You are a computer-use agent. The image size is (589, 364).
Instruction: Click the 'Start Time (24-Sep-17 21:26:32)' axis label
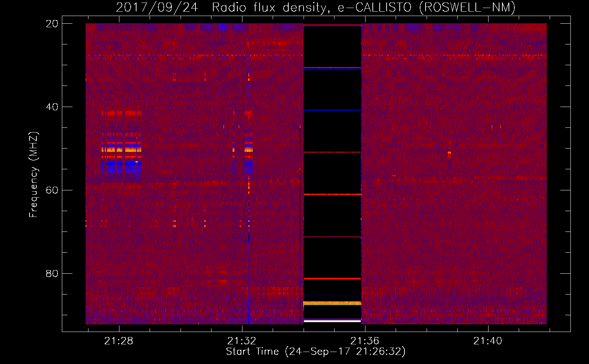tap(316, 352)
